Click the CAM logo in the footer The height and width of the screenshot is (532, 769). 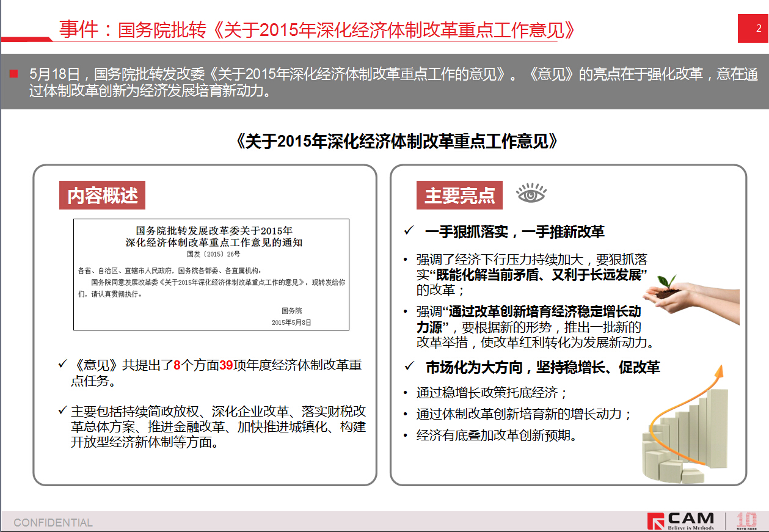pos(681,521)
